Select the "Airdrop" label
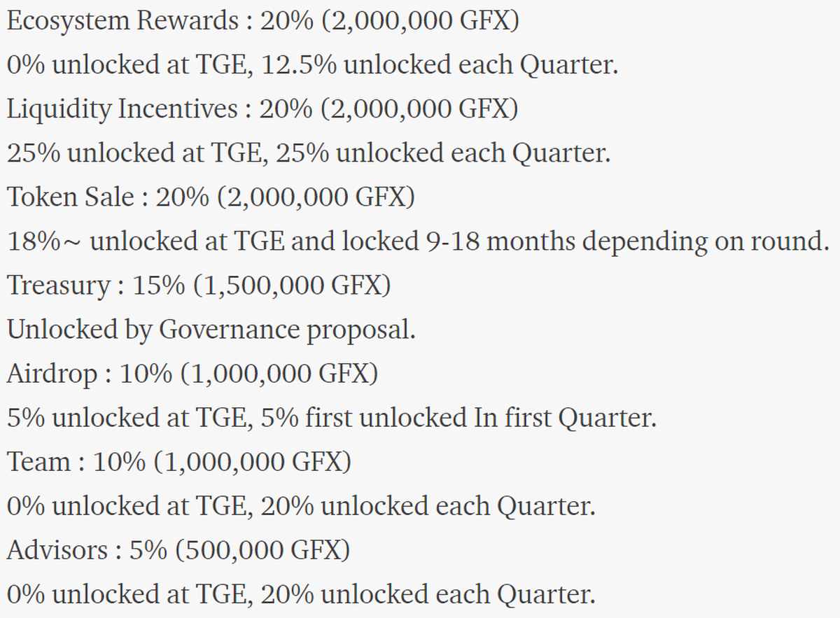Image resolution: width=840 pixels, height=618 pixels. pos(53,374)
